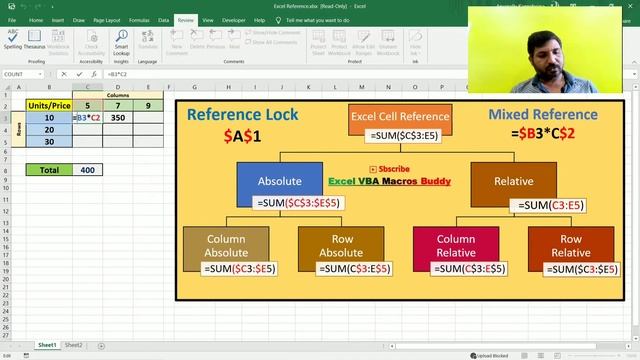640x360 pixels.
Task: Cancel formula entry with X button
Action: [x=64, y=74]
